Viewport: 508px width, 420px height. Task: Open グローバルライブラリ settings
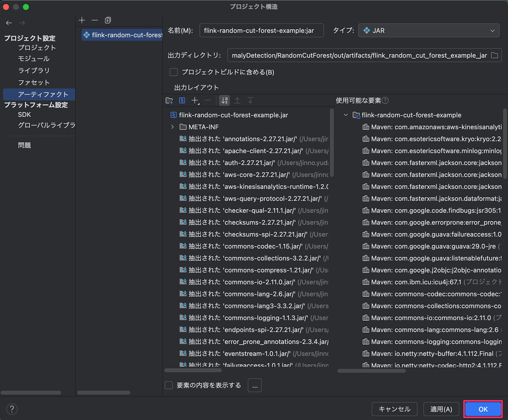[46, 125]
